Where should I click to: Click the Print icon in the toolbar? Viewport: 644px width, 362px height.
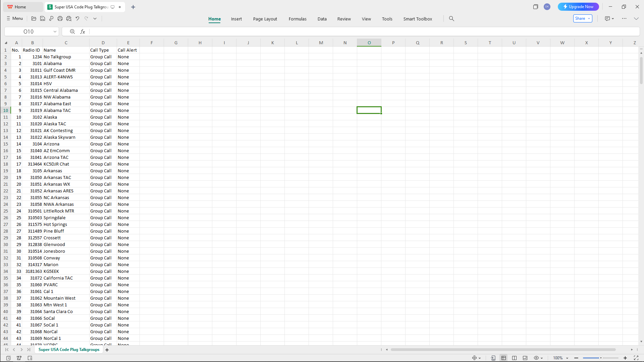pyautogui.click(x=60, y=19)
